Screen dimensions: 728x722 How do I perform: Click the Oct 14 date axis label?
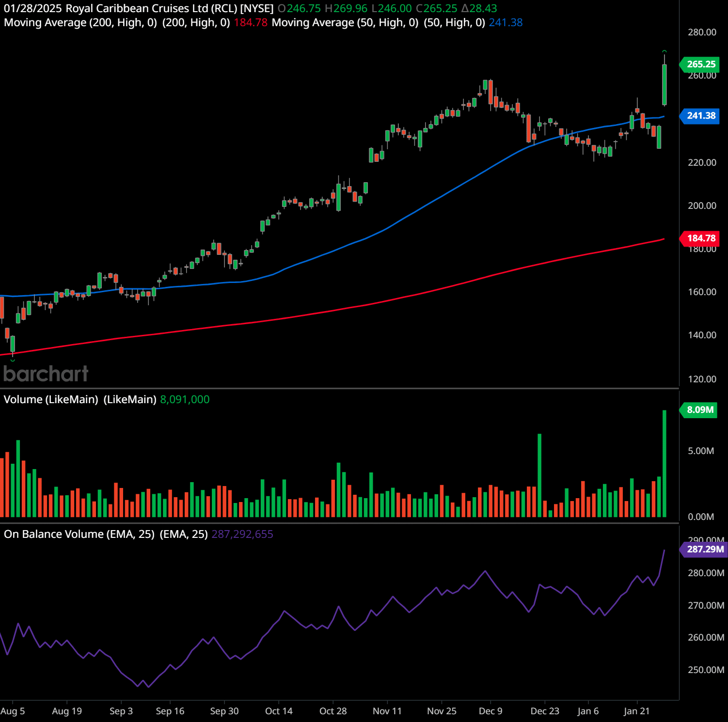[279, 711]
